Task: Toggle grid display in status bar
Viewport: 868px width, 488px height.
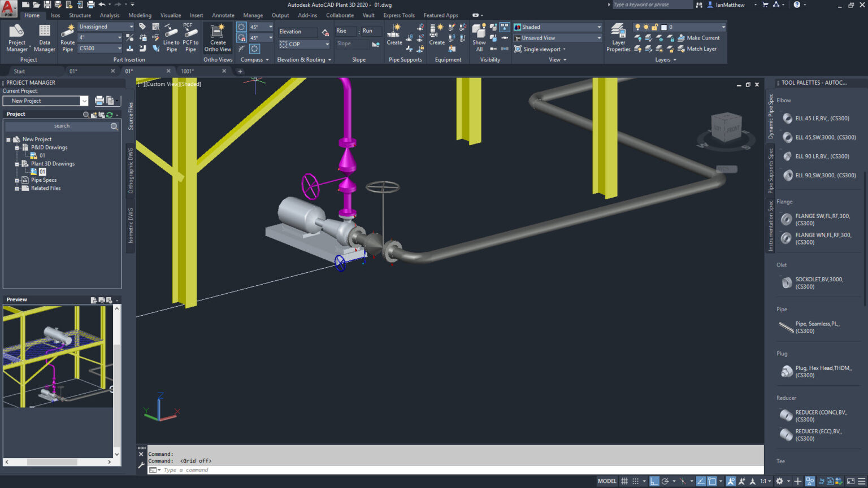Action: [x=624, y=480]
